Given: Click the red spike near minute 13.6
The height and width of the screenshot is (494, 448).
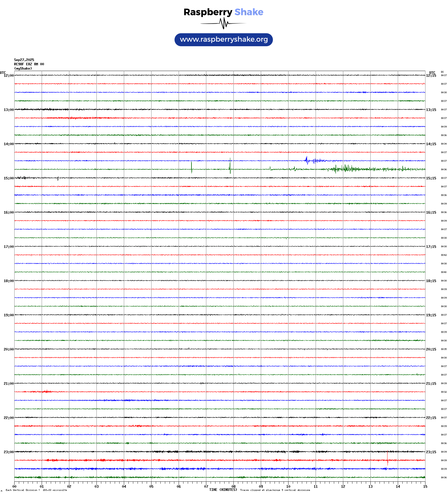Looking at the screenshot, I should 388,459.
